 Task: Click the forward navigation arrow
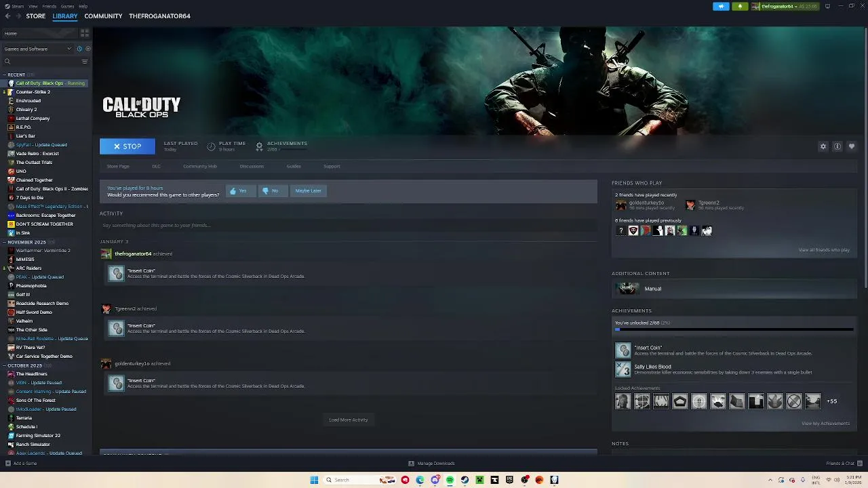(18, 16)
